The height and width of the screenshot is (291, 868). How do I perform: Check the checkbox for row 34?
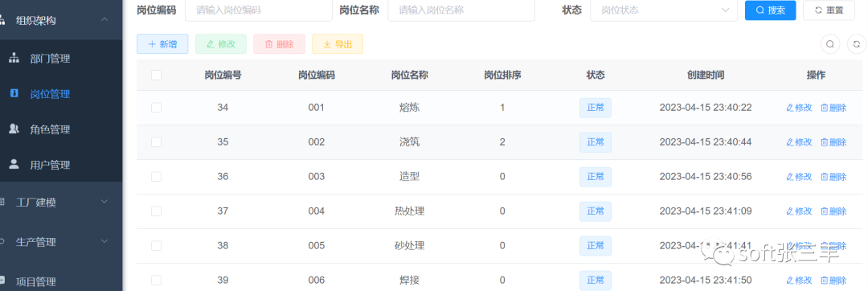pyautogui.click(x=156, y=108)
